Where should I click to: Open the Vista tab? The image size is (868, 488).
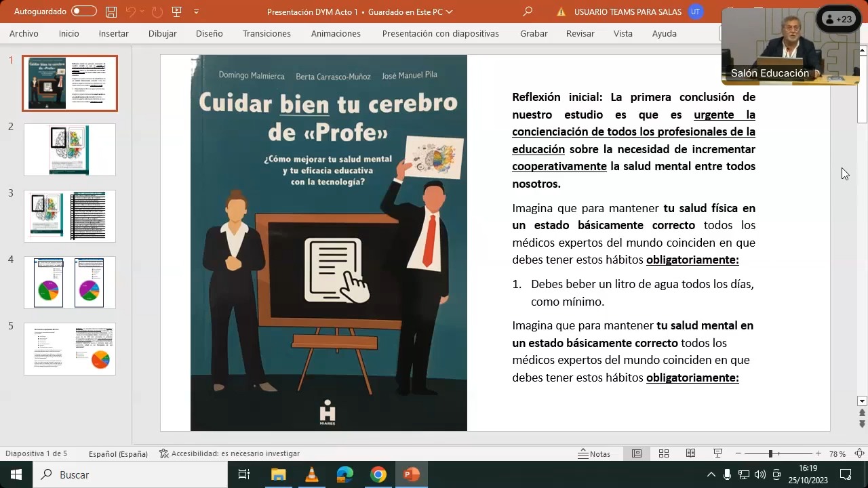click(623, 33)
